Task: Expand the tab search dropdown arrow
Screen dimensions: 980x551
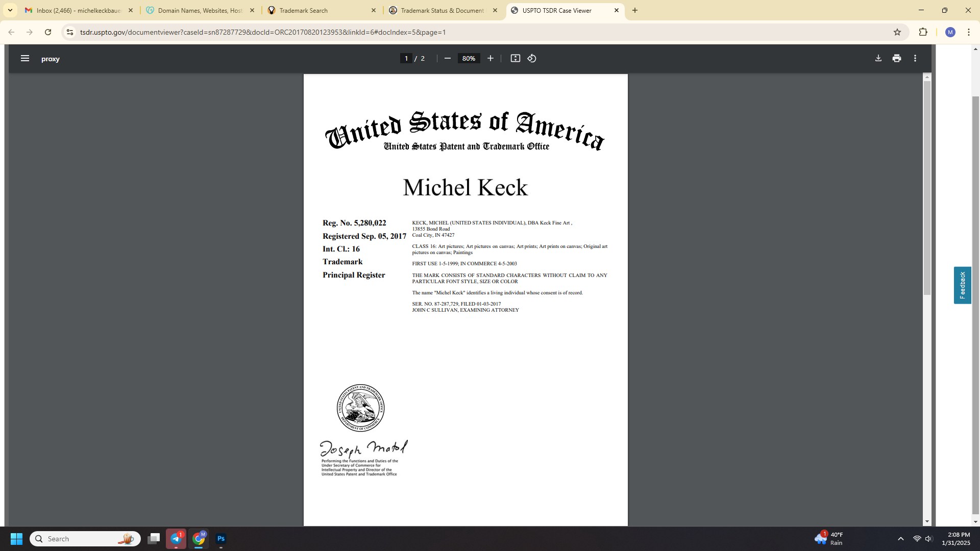Action: 10,10
